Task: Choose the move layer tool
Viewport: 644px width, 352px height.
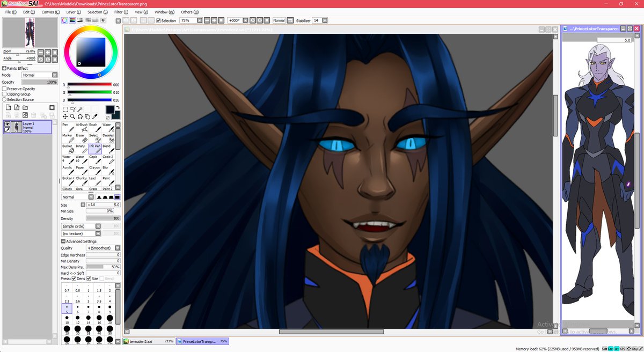Action: [x=65, y=116]
